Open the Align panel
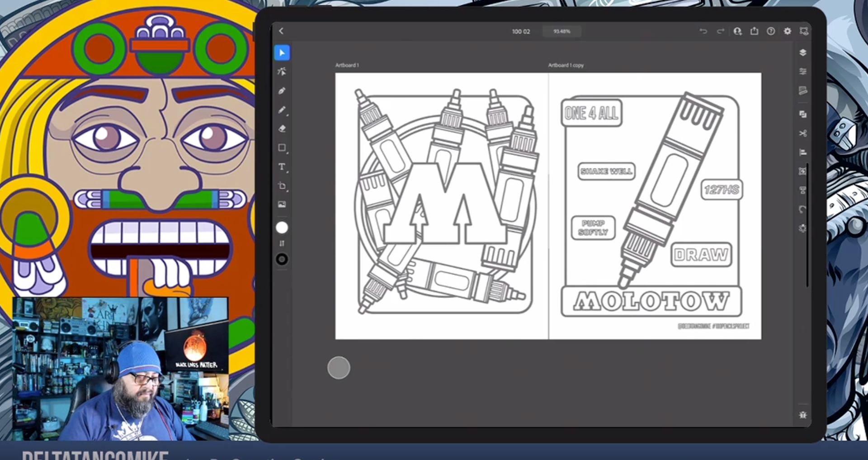 (803, 152)
